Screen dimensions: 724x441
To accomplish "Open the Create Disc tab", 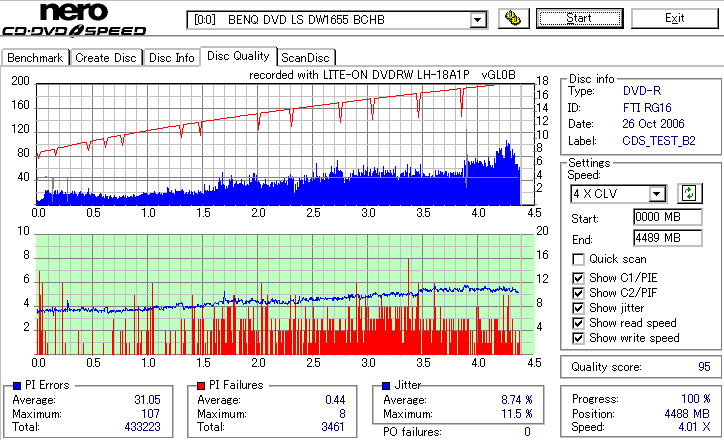I will 106,58.
